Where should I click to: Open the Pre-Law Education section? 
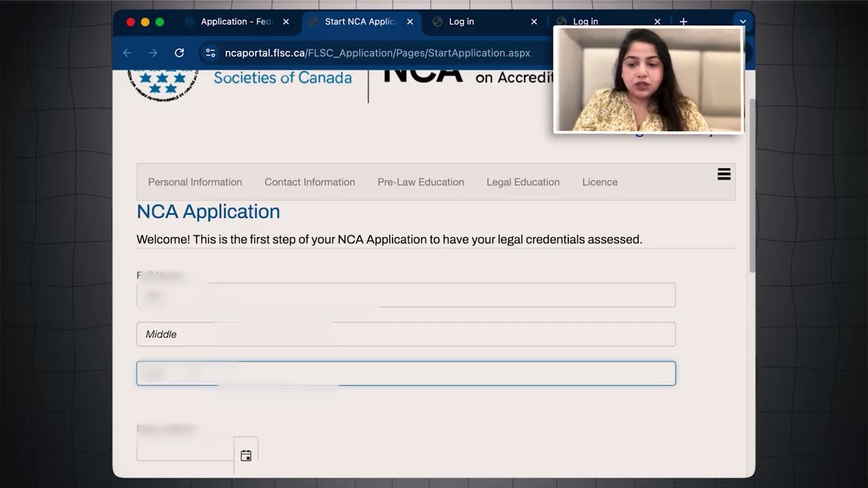coord(421,182)
